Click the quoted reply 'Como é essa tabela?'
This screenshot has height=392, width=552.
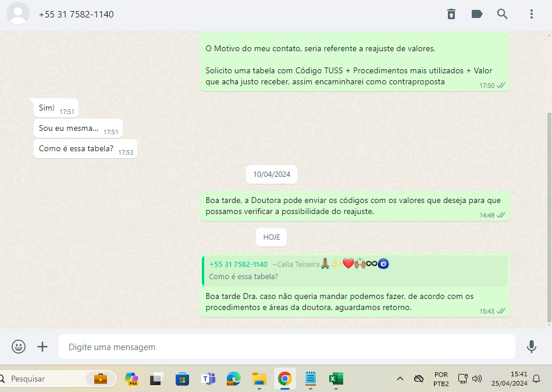coord(354,270)
